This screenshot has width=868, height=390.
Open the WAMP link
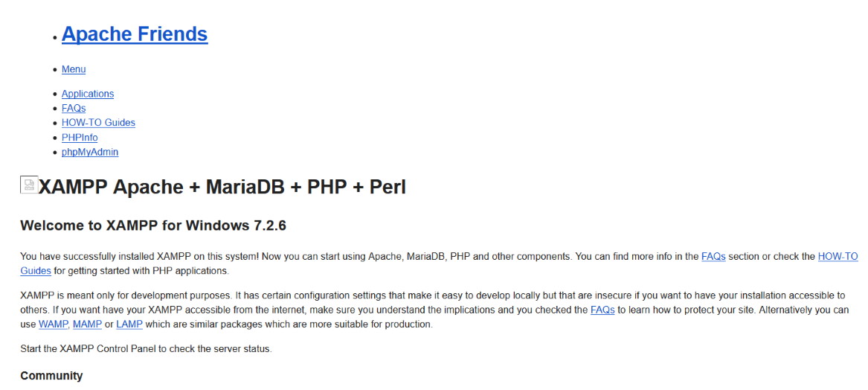(x=53, y=325)
